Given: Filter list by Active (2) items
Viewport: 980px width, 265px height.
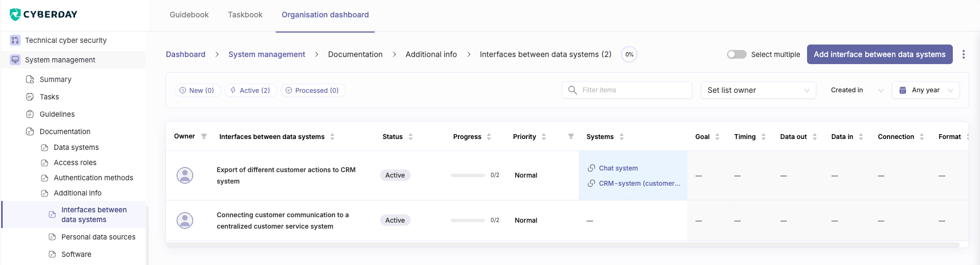Looking at the screenshot, I should click(x=250, y=90).
